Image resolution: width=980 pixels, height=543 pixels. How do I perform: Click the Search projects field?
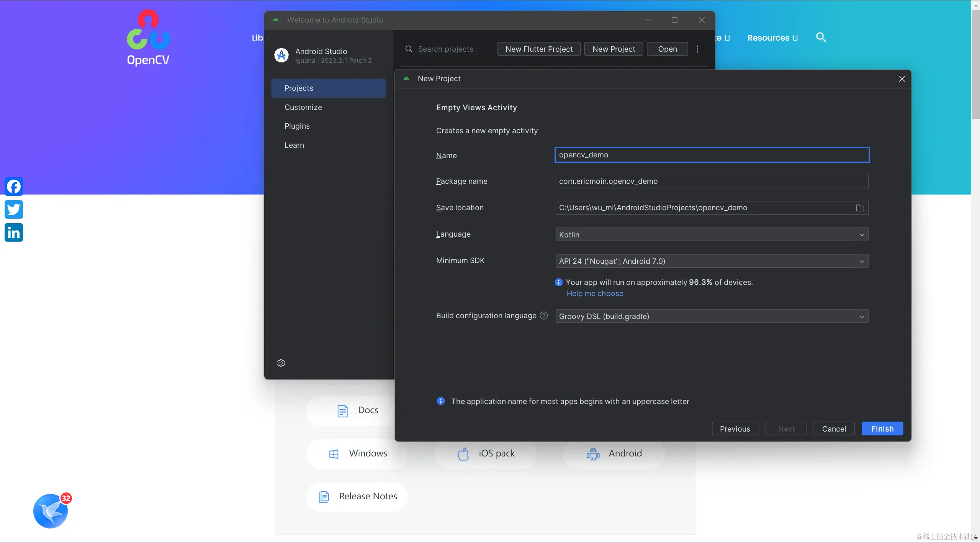pos(445,49)
